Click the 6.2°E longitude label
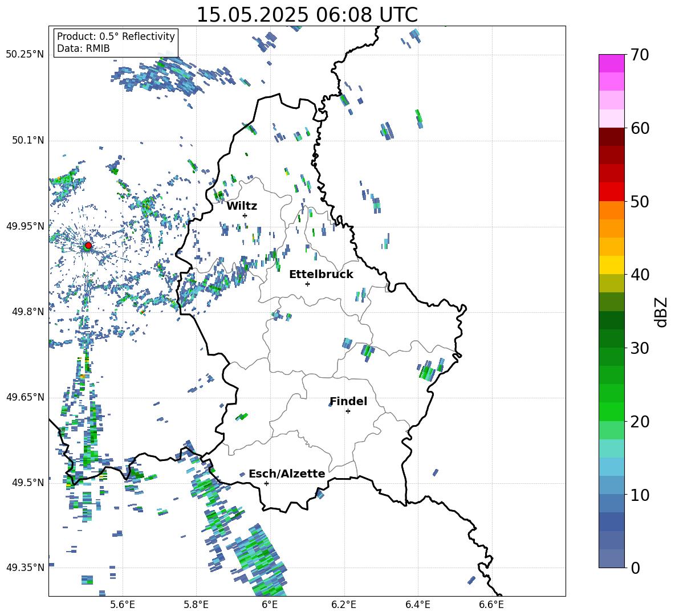 344,605
